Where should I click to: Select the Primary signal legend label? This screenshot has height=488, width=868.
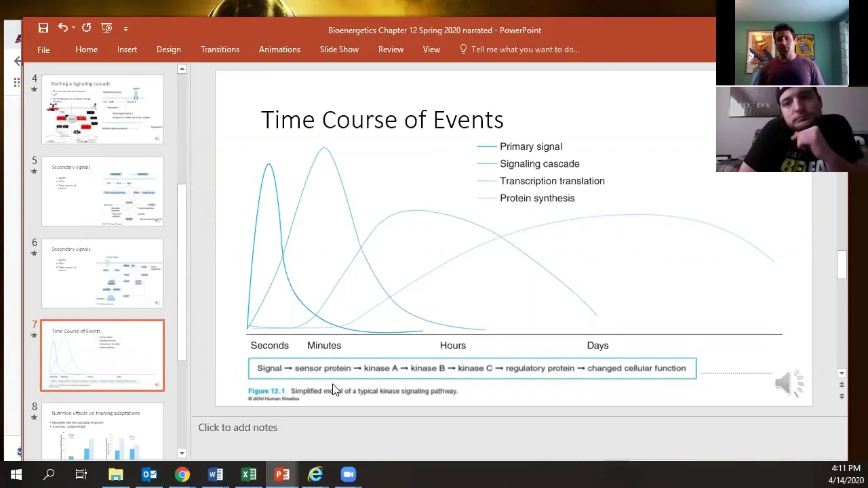531,146
